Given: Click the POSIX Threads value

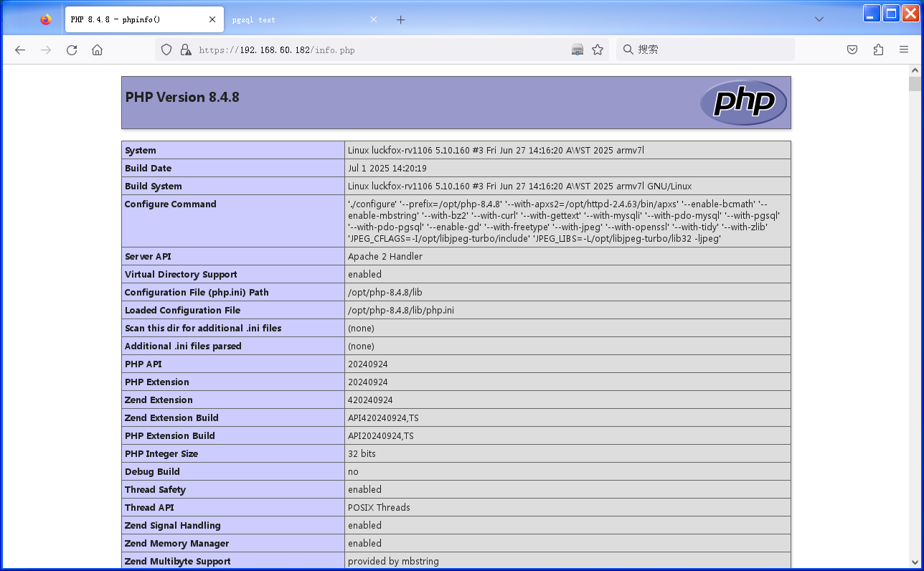Looking at the screenshot, I should (x=379, y=507).
